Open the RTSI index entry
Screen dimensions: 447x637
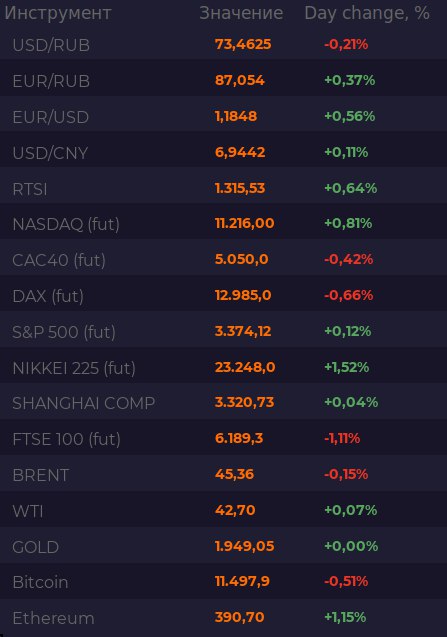pyautogui.click(x=224, y=188)
